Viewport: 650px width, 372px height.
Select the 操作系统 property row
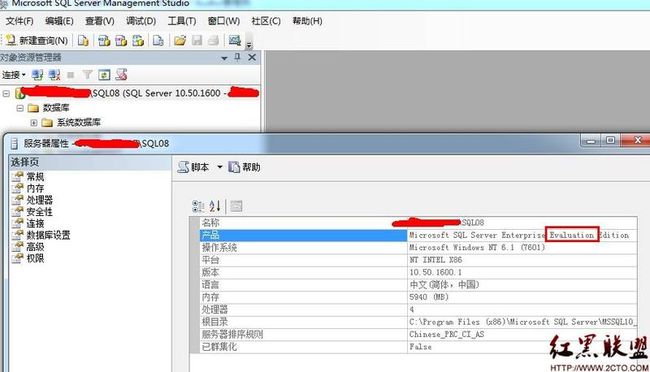[418, 248]
